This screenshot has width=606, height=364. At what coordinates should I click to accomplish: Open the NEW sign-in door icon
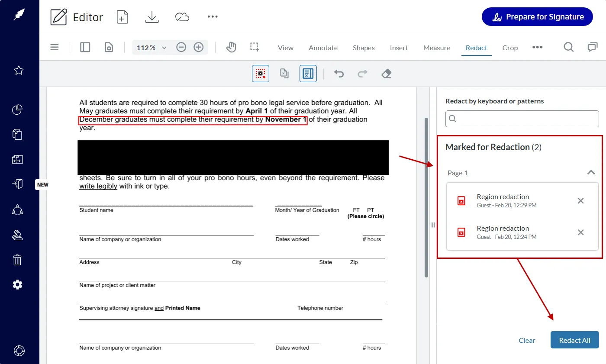click(x=17, y=184)
